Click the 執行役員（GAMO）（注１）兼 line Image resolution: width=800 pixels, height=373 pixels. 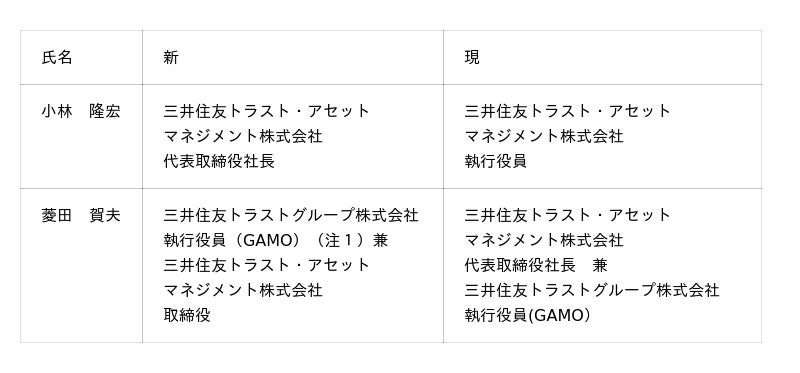pyautogui.click(x=276, y=240)
